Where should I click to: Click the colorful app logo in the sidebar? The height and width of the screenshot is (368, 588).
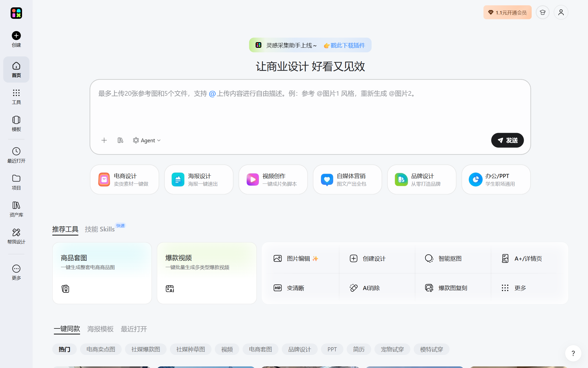coord(16,13)
